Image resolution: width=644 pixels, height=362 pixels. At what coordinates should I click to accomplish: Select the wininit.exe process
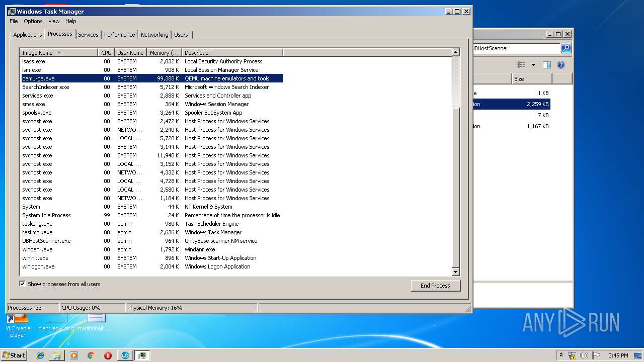[x=151, y=258]
